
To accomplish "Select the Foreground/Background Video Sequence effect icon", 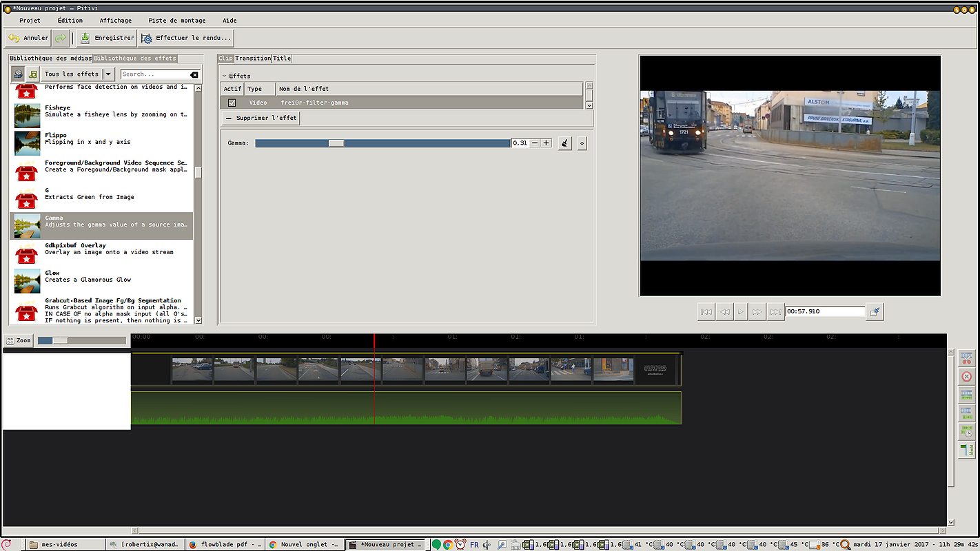I will coord(28,170).
